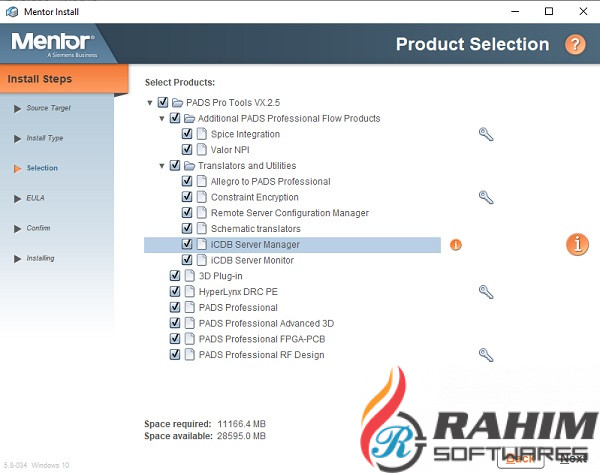The image size is (600, 473).
Task: Uncheck the PADS Pro Tools VX.2.5 checkbox
Action: tap(163, 102)
